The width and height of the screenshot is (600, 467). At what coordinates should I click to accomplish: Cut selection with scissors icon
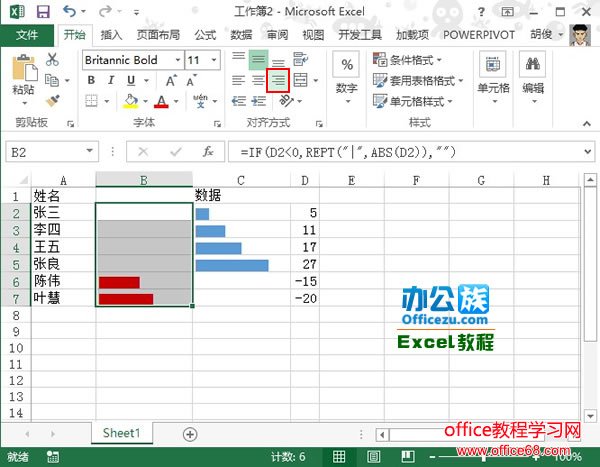point(52,59)
